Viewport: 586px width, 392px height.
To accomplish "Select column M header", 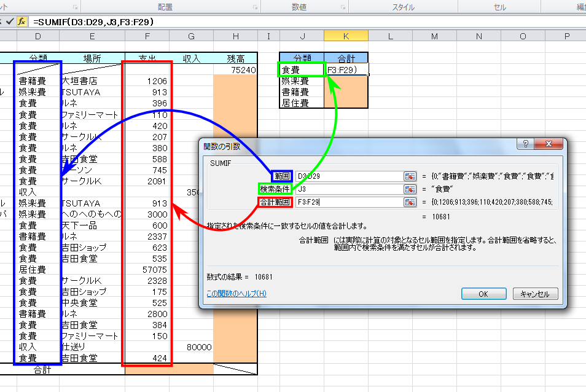I will 434,36.
